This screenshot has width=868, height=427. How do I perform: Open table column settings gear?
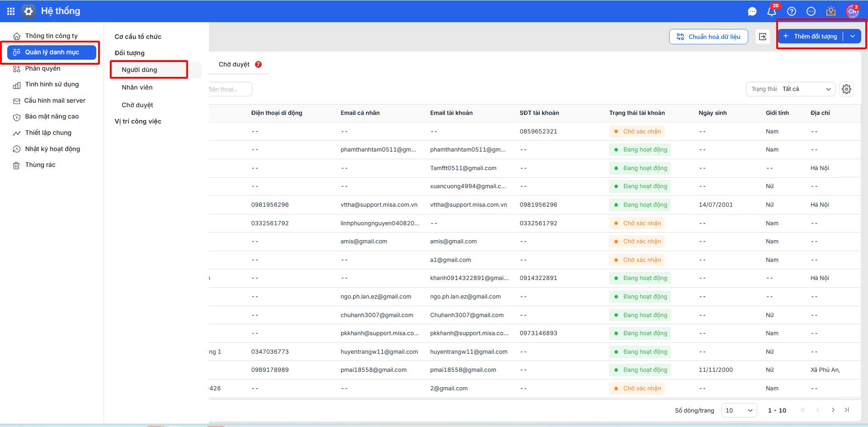pos(847,89)
